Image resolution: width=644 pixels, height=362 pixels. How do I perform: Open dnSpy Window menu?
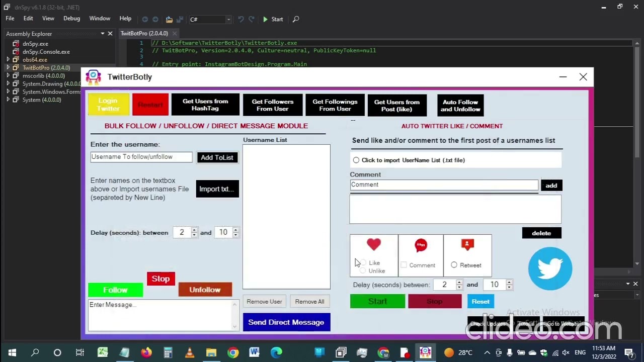point(100,19)
